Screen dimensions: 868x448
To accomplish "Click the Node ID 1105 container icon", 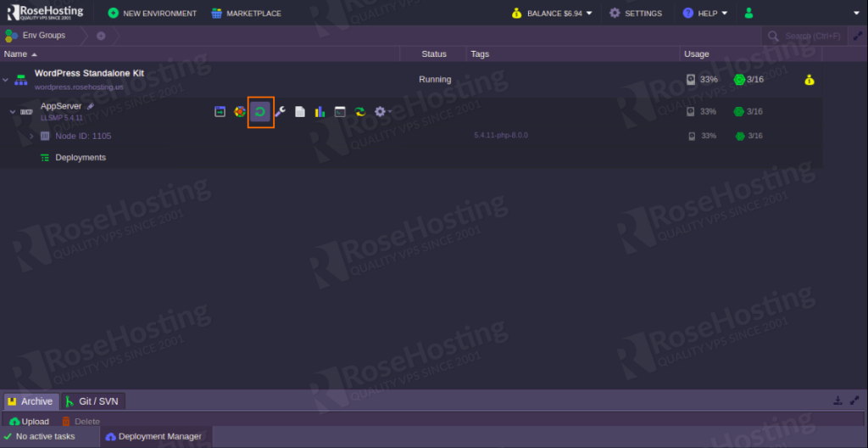I will 45,137.
